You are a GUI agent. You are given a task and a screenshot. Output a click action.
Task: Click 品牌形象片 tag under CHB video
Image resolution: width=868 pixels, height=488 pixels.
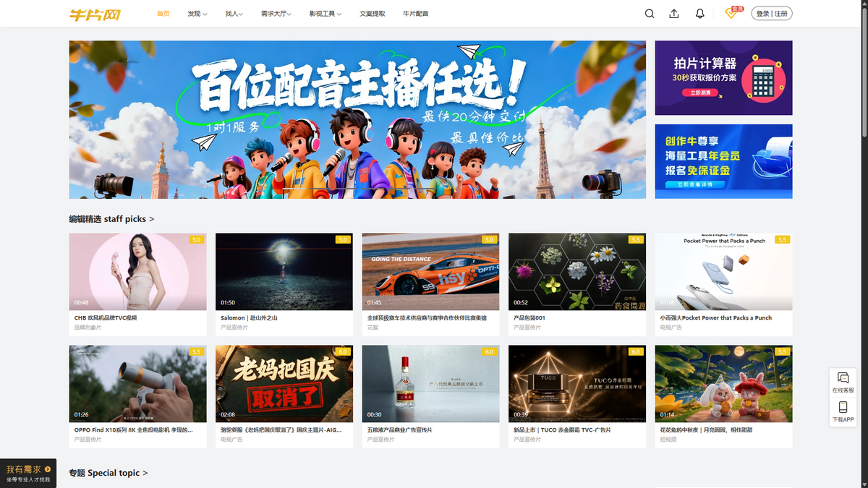(88, 328)
